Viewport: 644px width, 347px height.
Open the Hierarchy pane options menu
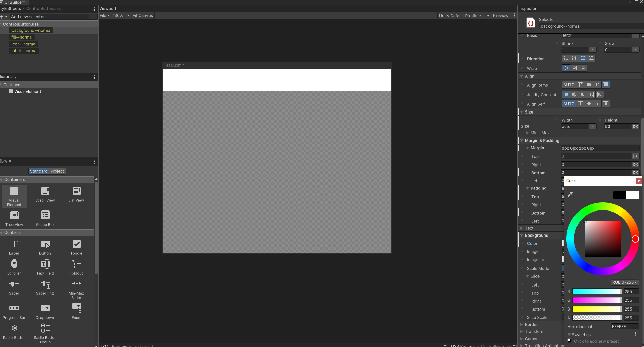(x=94, y=77)
